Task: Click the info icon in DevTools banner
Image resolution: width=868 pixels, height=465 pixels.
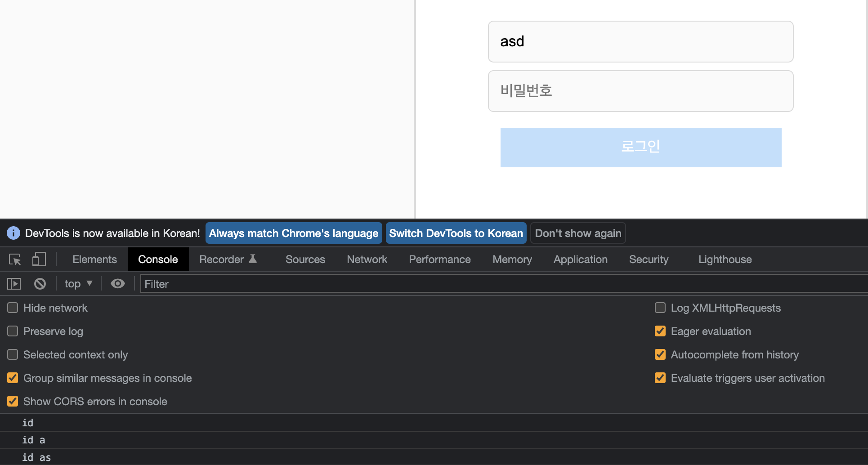Action: point(13,233)
